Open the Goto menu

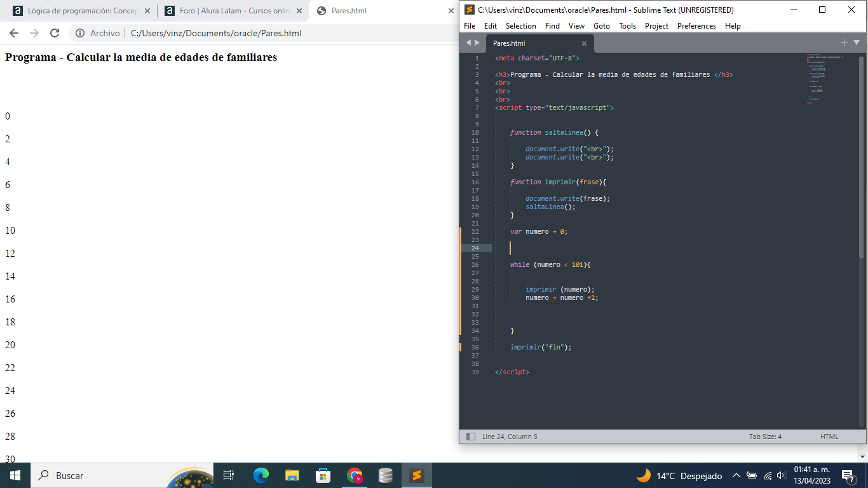[602, 26]
